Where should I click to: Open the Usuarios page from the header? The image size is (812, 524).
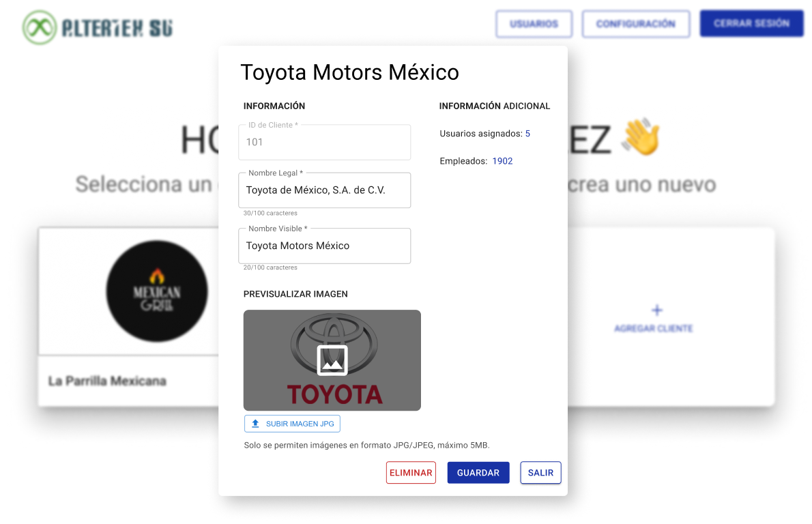[x=534, y=24]
